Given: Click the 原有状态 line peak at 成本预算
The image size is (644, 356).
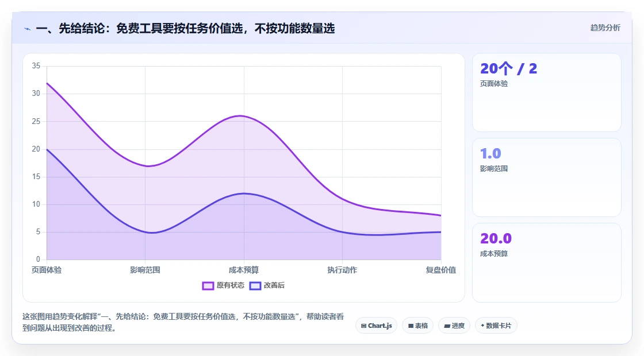Looking at the screenshot, I should [x=241, y=115].
